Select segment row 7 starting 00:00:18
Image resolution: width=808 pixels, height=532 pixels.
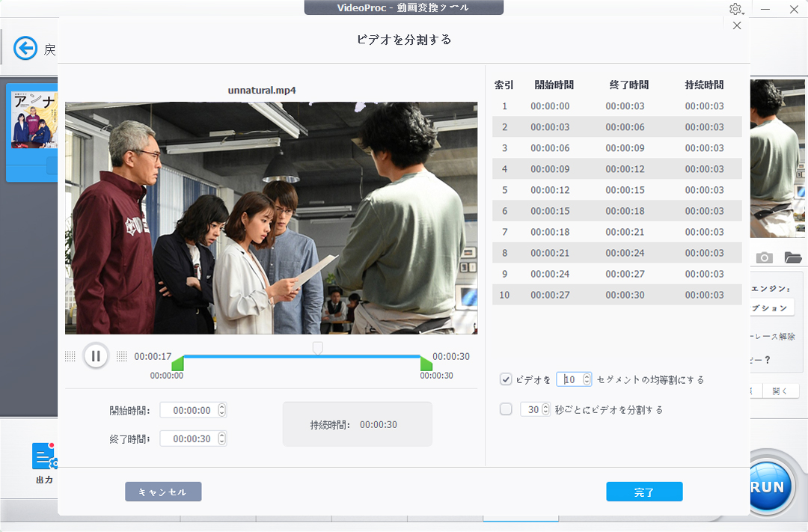click(616, 232)
